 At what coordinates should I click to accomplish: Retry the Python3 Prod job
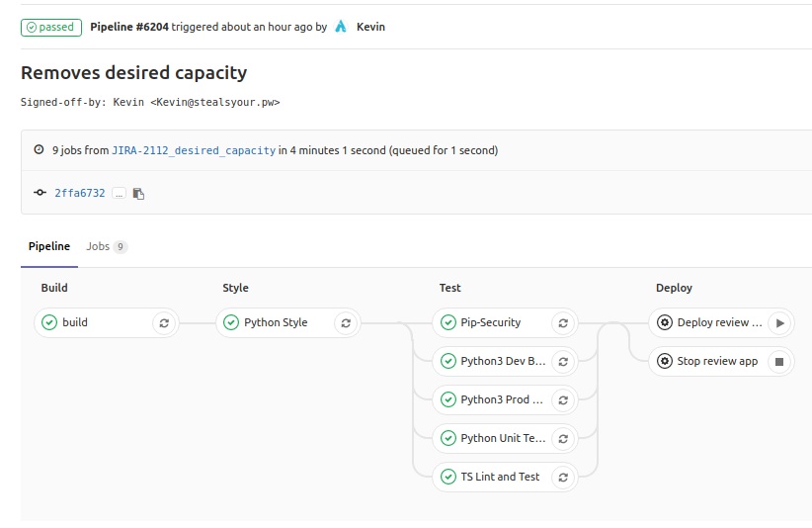(x=563, y=400)
